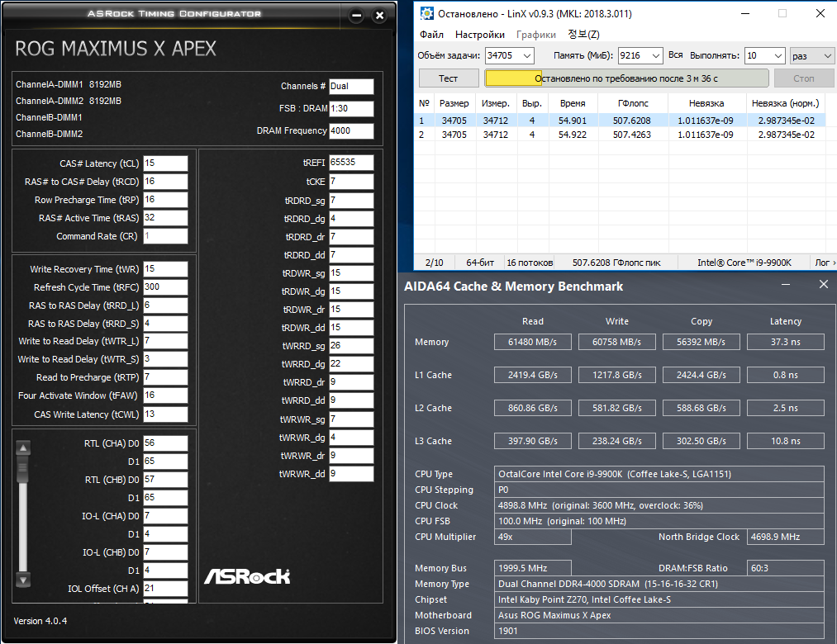
Task: Expand the Память (МиБ) dropdown
Action: click(655, 55)
